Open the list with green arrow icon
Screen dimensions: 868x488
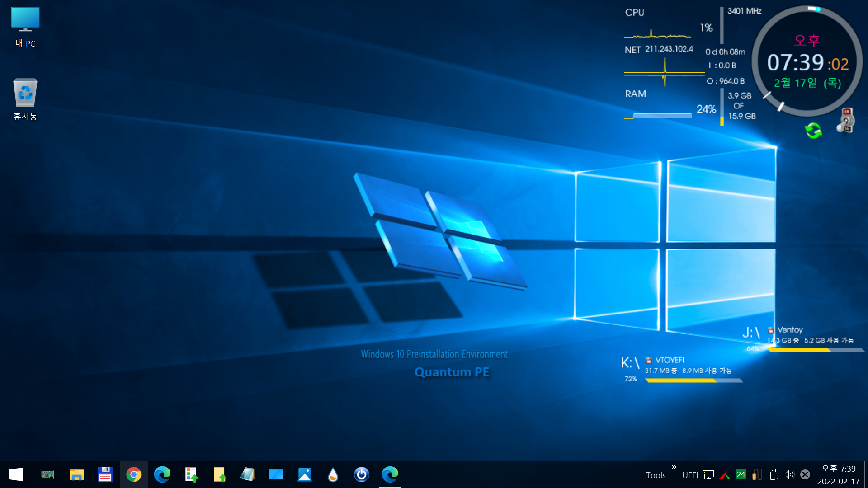coord(191,474)
